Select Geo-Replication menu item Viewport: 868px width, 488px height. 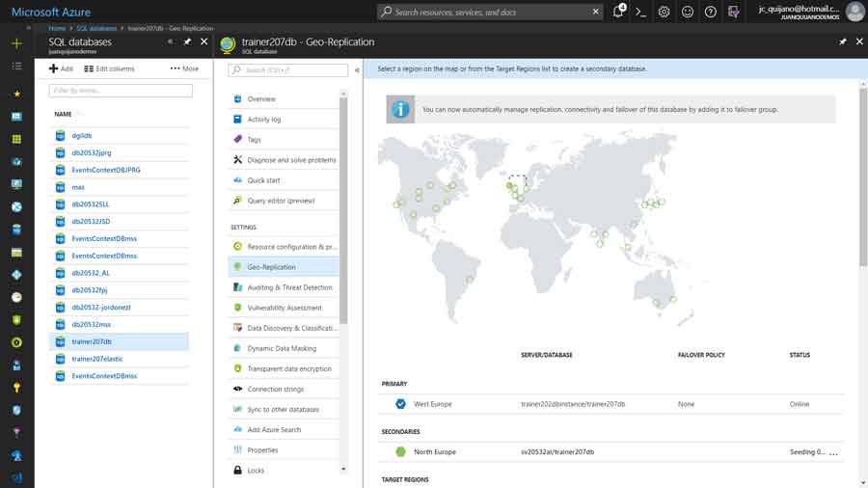click(284, 267)
